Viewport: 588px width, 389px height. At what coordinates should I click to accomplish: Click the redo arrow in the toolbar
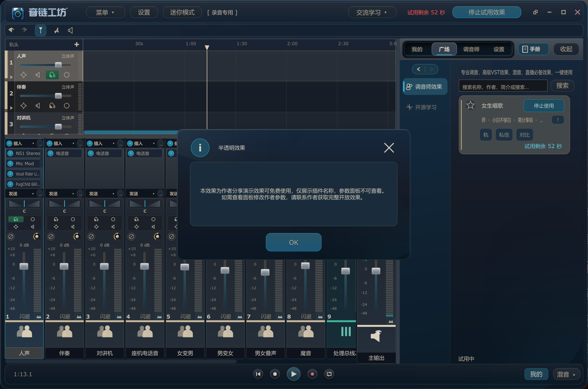tap(24, 30)
